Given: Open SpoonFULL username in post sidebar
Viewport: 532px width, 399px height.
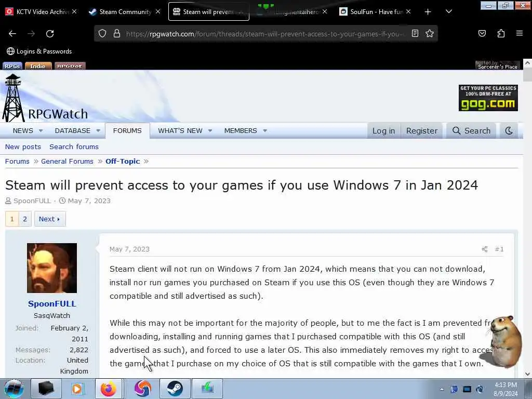Looking at the screenshot, I should point(52,303).
